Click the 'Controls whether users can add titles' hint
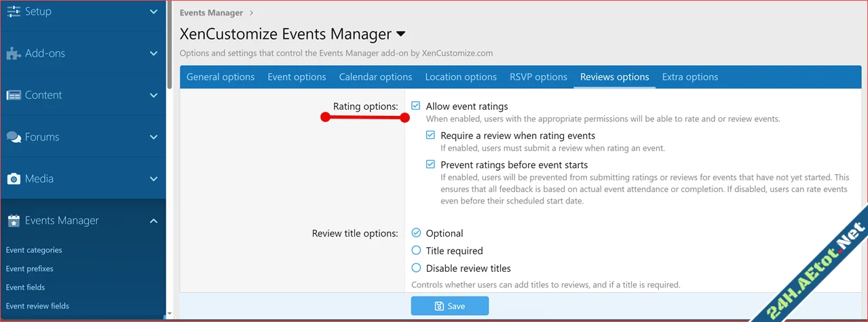 pos(546,285)
